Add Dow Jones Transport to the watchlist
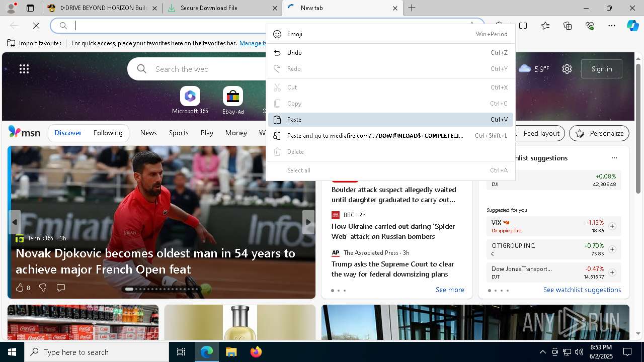The width and height of the screenshot is (644, 362). pyautogui.click(x=612, y=273)
